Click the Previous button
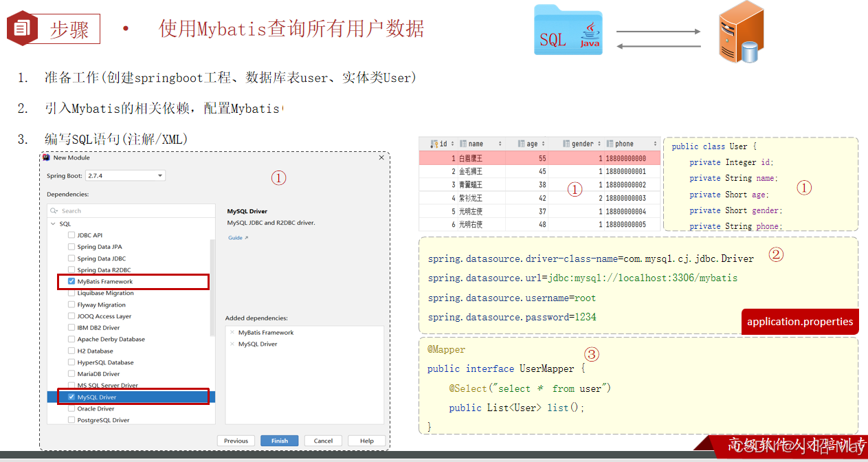 tap(236, 441)
